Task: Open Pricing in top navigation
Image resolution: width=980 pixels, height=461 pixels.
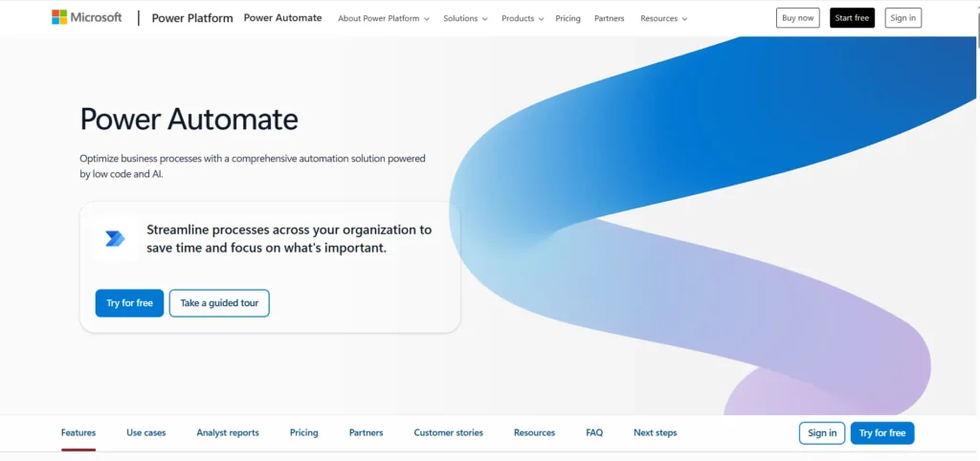Action: [568, 18]
